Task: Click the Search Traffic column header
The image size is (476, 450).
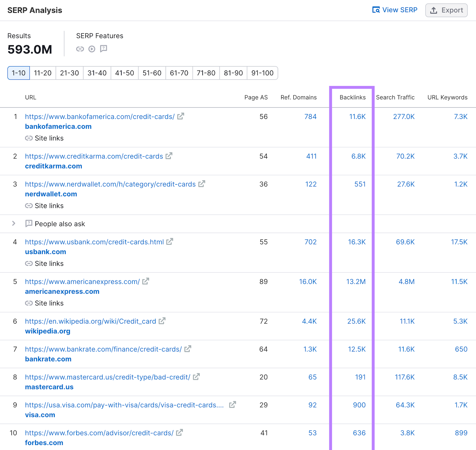Action: (x=395, y=97)
